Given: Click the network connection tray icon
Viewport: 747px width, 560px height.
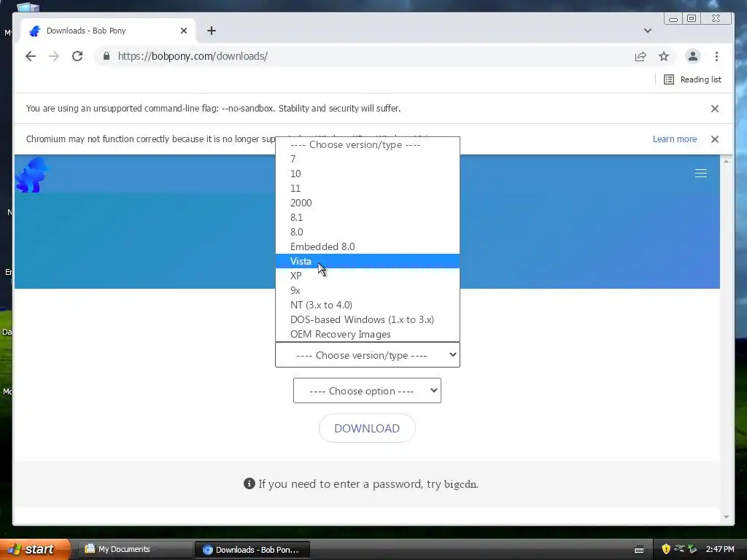Looking at the screenshot, I should pos(679,549).
